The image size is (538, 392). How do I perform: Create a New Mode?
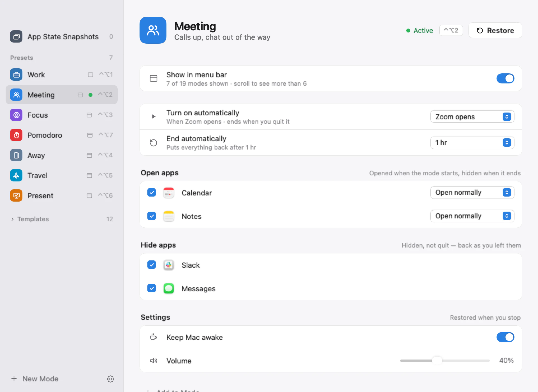click(x=35, y=379)
